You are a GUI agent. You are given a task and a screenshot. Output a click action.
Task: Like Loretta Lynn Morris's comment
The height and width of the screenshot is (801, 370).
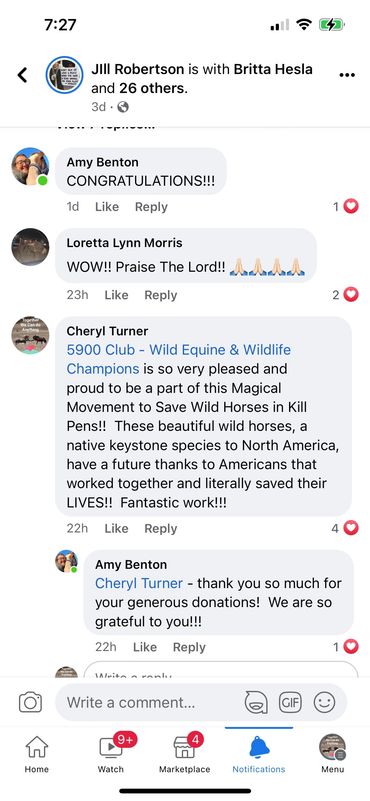116,295
